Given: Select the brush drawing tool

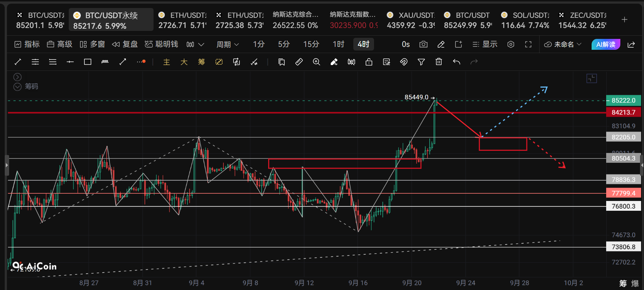Looking at the screenshot, I should point(334,62).
